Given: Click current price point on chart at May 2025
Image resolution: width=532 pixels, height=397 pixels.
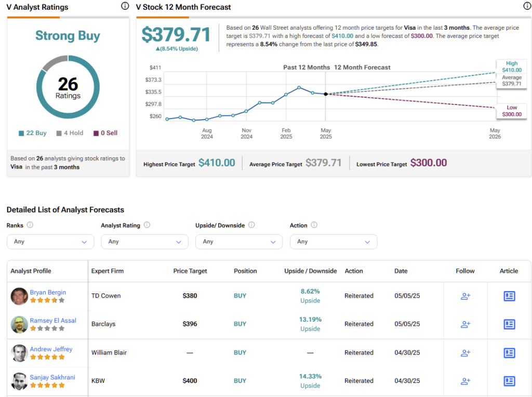Looking at the screenshot, I should click(326, 94).
